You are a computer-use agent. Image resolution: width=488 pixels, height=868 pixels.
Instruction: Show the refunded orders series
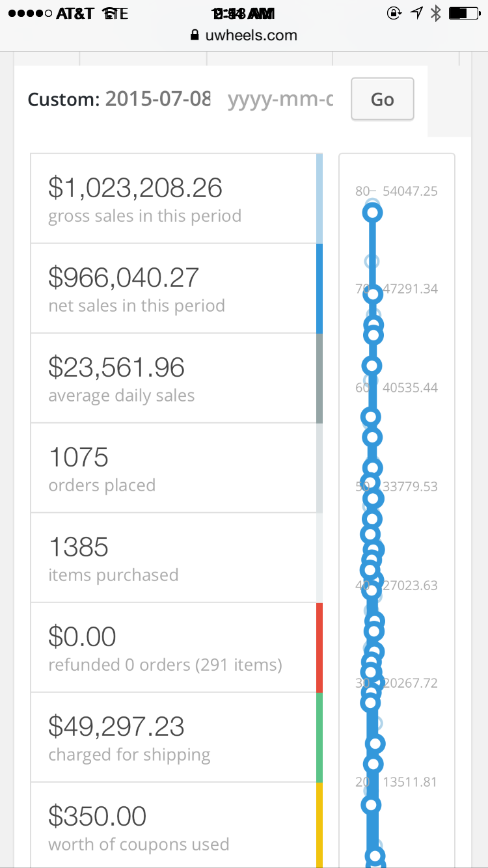(x=173, y=647)
